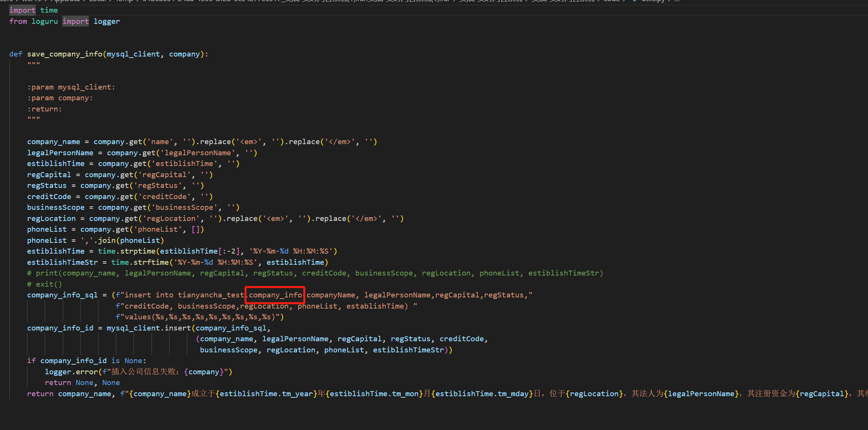
Task: Click the :return: docstring line
Action: coord(45,109)
